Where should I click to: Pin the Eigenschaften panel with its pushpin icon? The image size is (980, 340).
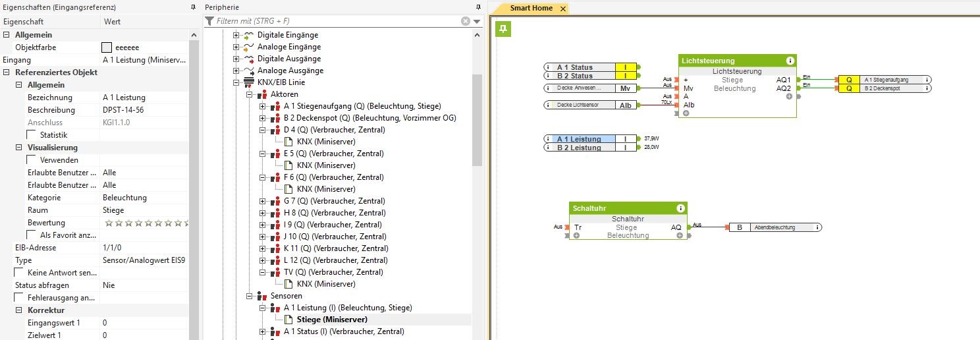(x=192, y=7)
